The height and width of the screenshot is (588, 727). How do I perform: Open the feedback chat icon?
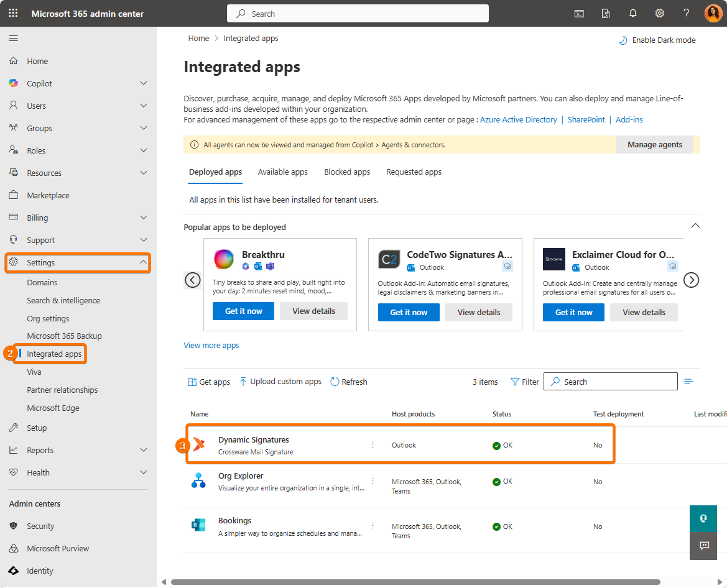704,546
